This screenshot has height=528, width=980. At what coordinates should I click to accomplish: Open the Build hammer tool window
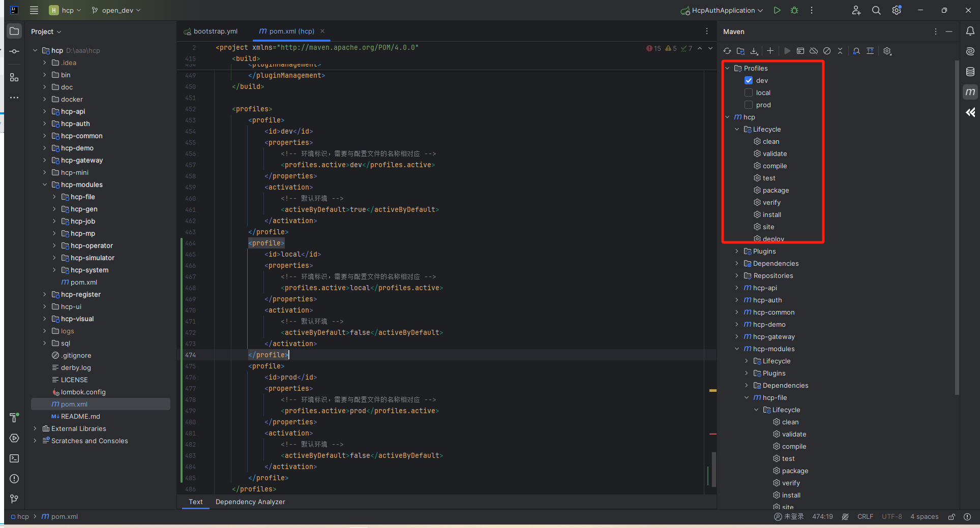pos(14,418)
